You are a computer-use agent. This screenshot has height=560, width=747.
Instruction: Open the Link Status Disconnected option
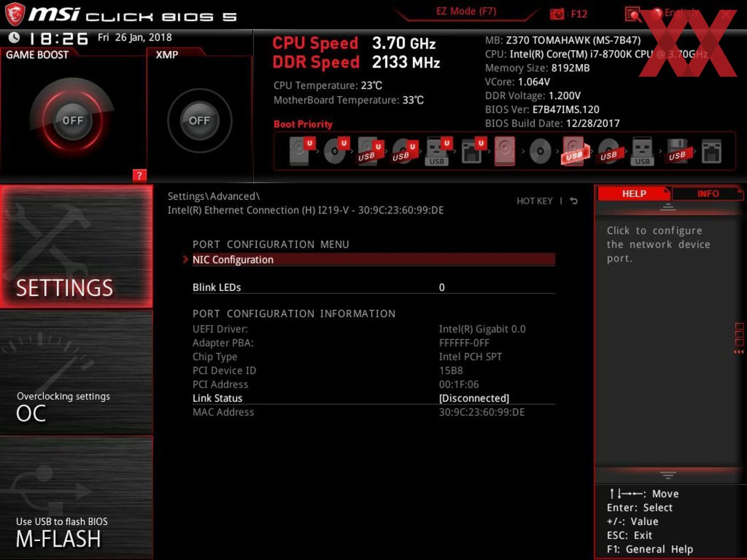[474, 398]
